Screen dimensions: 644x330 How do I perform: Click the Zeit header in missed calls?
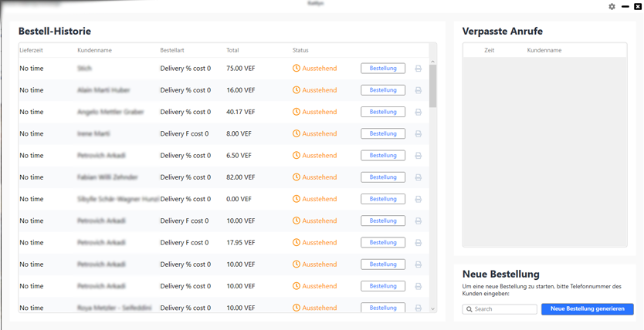(x=489, y=50)
